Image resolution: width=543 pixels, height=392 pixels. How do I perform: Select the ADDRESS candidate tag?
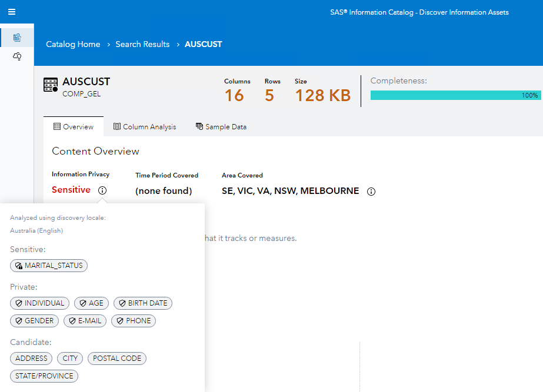(x=31, y=358)
